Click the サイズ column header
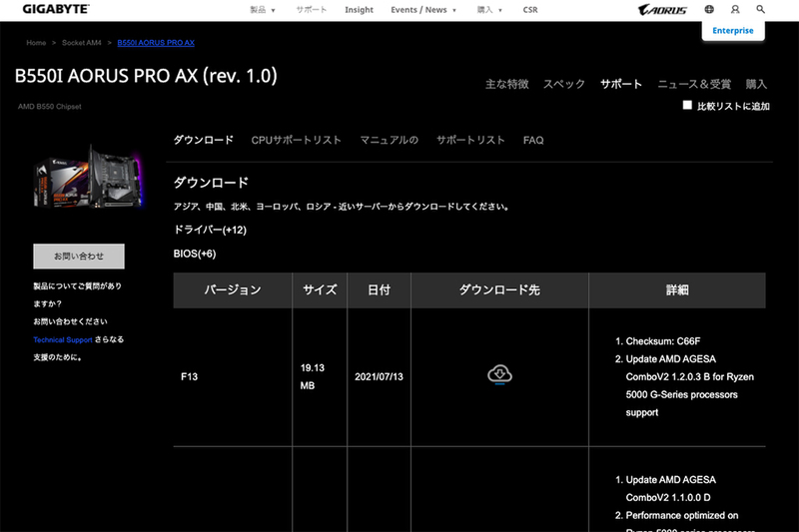 (320, 290)
